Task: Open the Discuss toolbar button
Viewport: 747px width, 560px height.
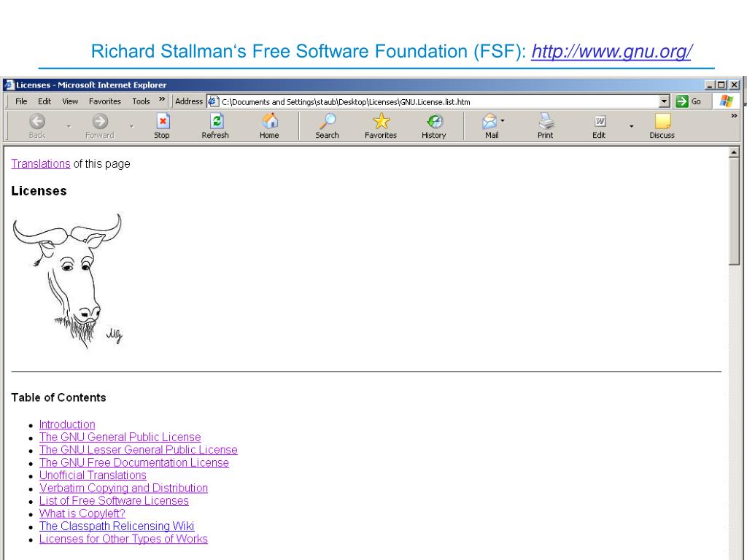Action: coord(662,126)
